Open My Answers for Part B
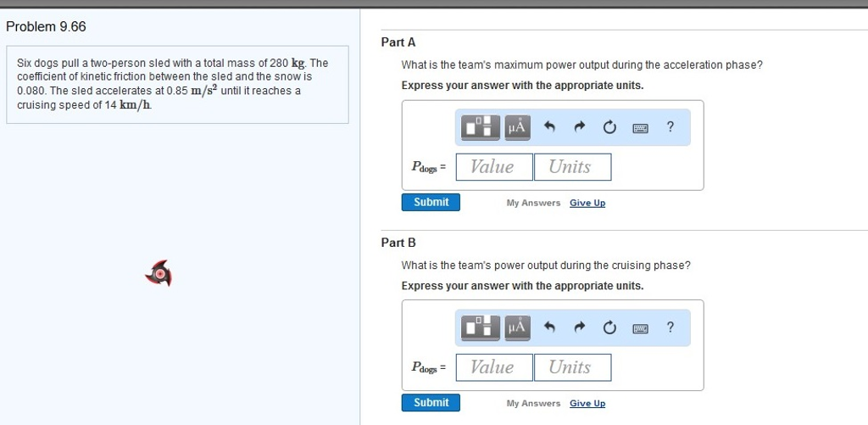Screen dimensions: 868x425 coord(533,403)
